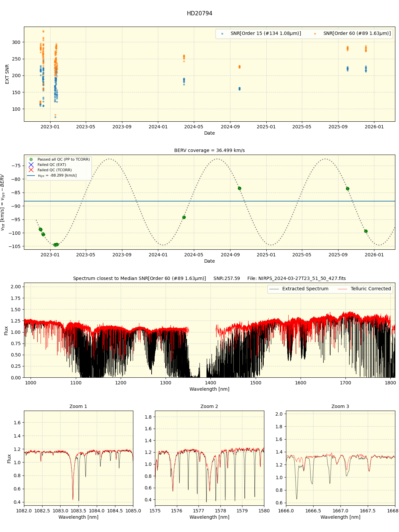Click the 1400 tick label on main spectrum axis
This screenshot has height=532, width=399.
coord(211,382)
